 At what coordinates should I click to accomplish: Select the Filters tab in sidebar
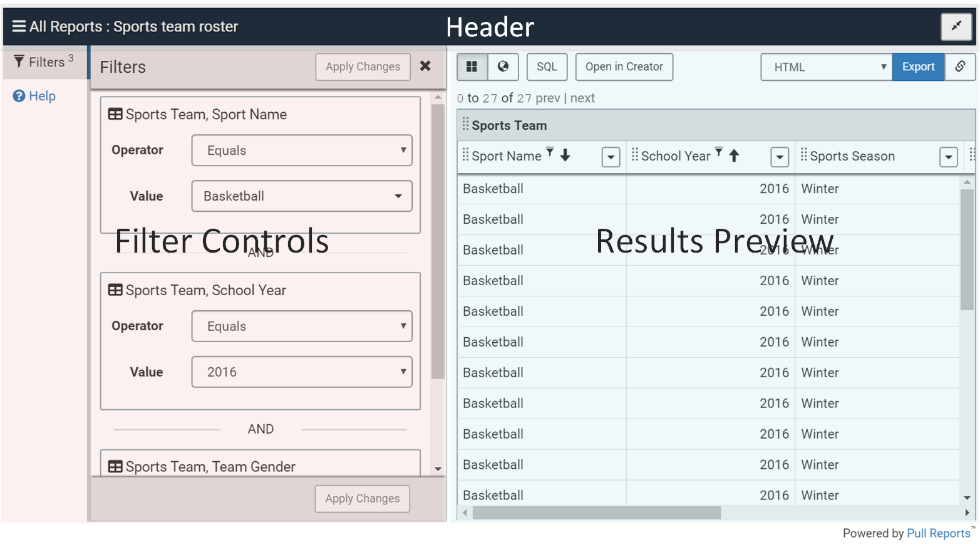point(44,62)
